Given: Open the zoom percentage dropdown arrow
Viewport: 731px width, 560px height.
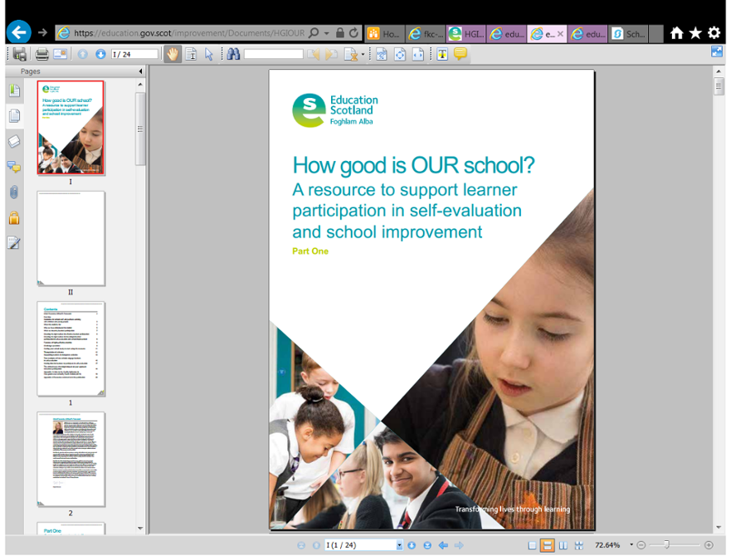Looking at the screenshot, I should (x=631, y=544).
